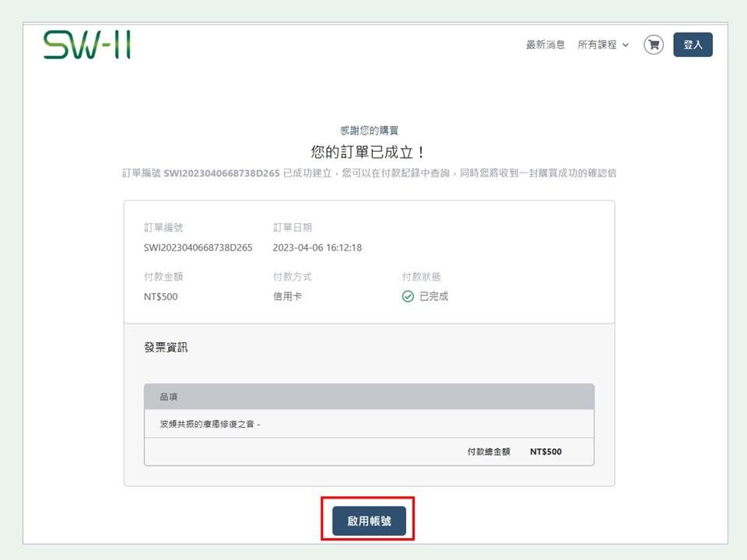The image size is (747, 560).
Task: Click the NT$500 total beside 付款總金額
Action: click(545, 452)
